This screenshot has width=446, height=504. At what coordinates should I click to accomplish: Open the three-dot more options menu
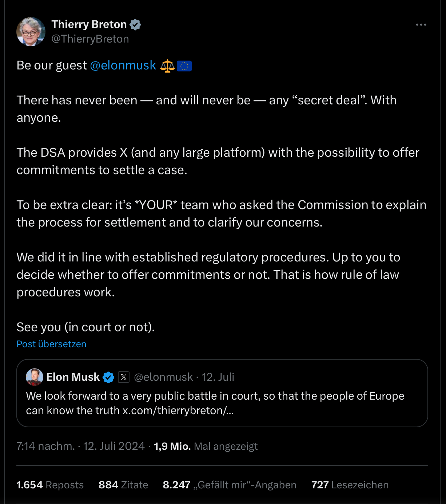tap(421, 25)
